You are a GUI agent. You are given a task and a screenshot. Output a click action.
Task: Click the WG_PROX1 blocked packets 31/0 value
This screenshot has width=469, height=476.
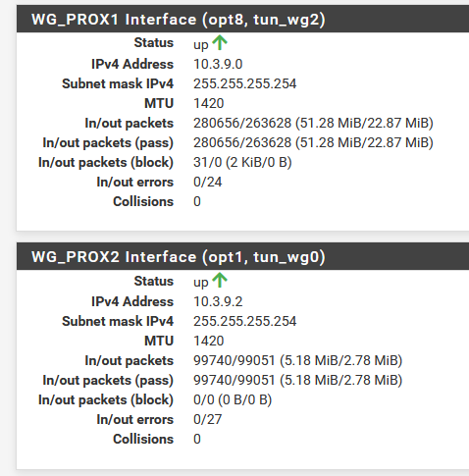(242, 162)
